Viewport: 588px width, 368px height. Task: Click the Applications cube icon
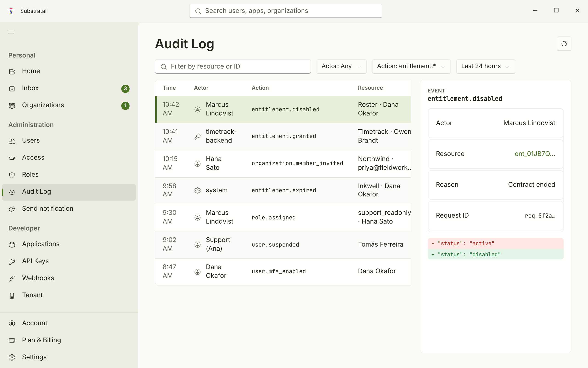point(12,244)
